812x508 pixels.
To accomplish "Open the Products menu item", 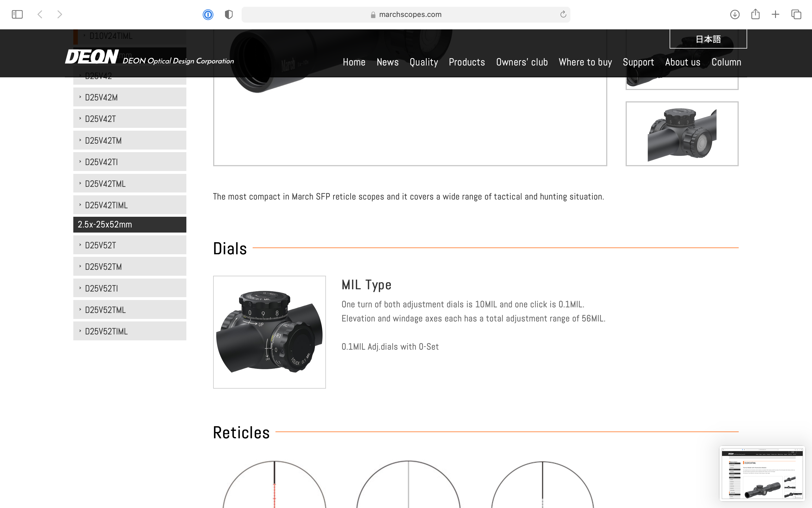I will 467,62.
